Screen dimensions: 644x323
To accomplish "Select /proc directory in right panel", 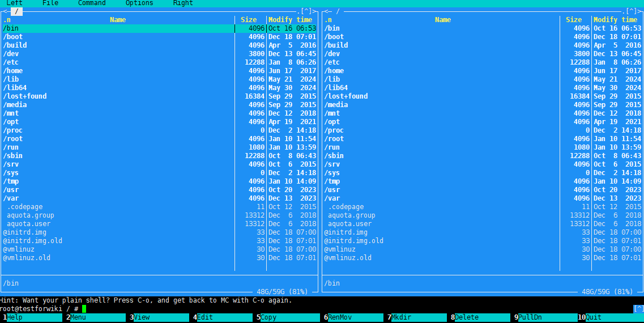I will [x=483, y=130].
